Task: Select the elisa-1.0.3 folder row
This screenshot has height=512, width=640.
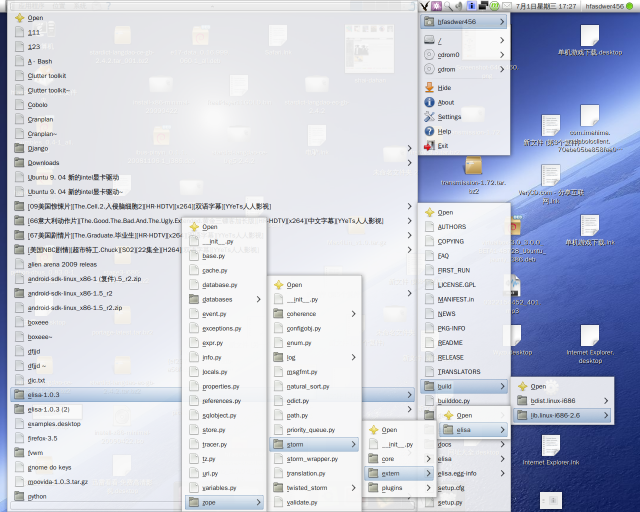Action: (212, 394)
